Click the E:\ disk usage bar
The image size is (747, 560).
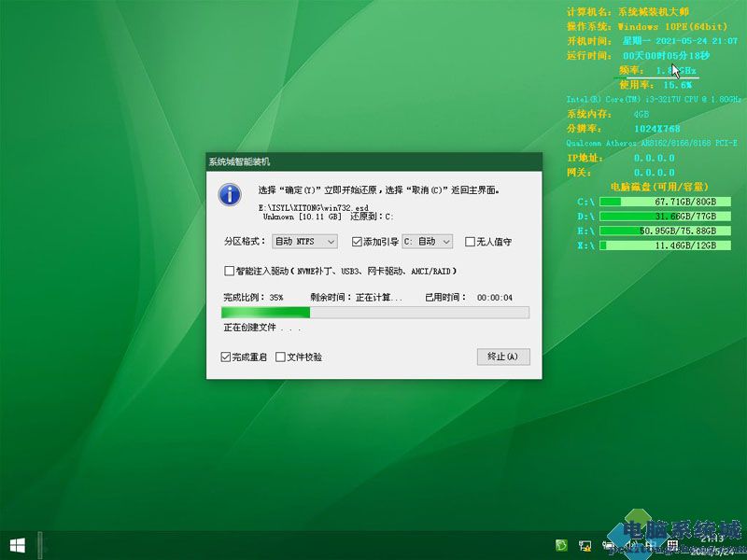pyautogui.click(x=665, y=231)
